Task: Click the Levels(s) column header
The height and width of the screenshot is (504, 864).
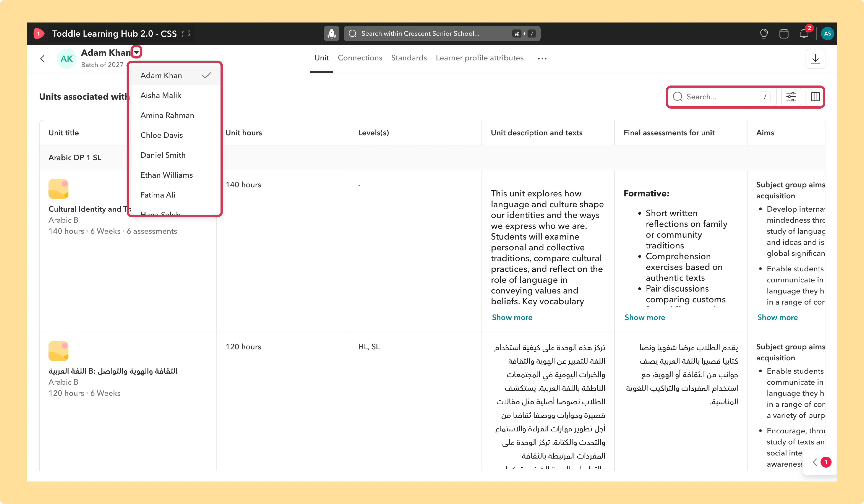Action: pos(415,133)
